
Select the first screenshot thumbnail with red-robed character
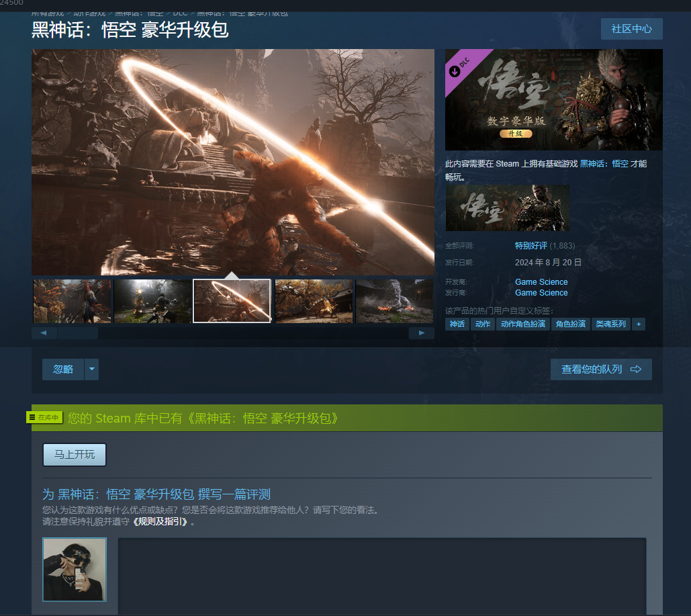72,301
